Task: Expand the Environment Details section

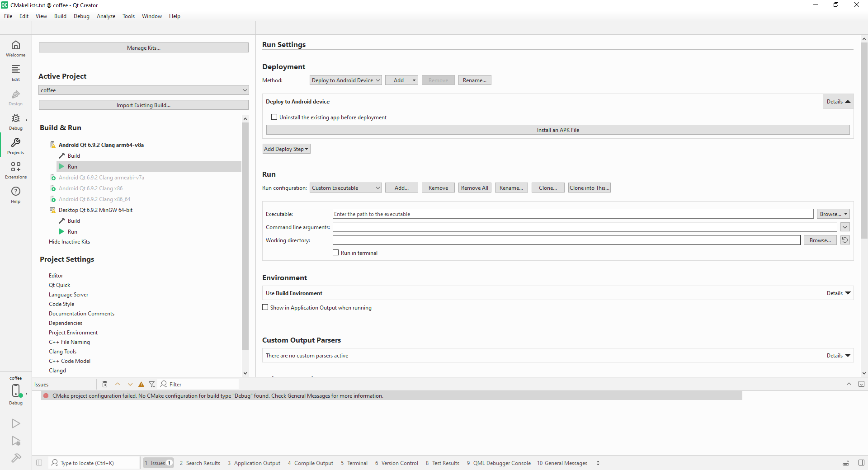Action: [838, 293]
